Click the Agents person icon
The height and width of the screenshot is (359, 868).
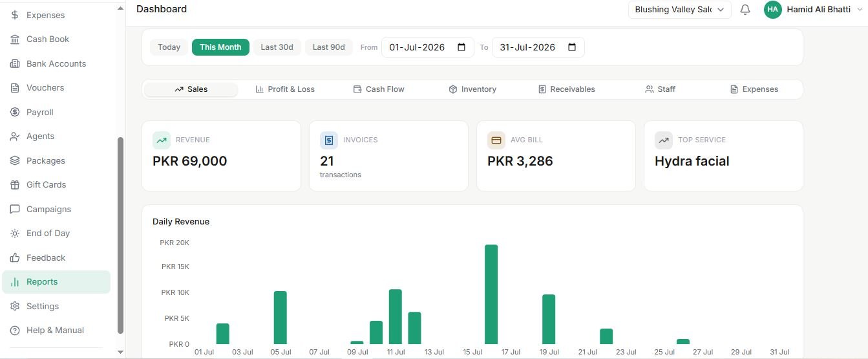(14, 136)
